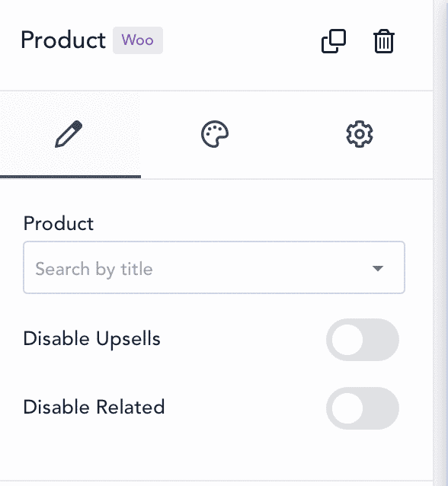Click the white knob of the Disable Upsells switch
448x486 pixels.
(347, 340)
